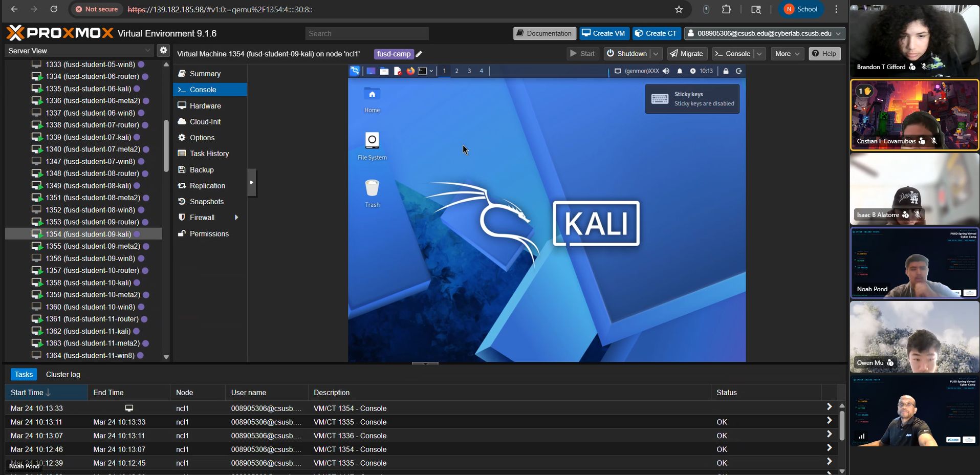This screenshot has width=980, height=475.
Task: Edit the fusd-camp tag with pencil icon
Action: [419, 54]
